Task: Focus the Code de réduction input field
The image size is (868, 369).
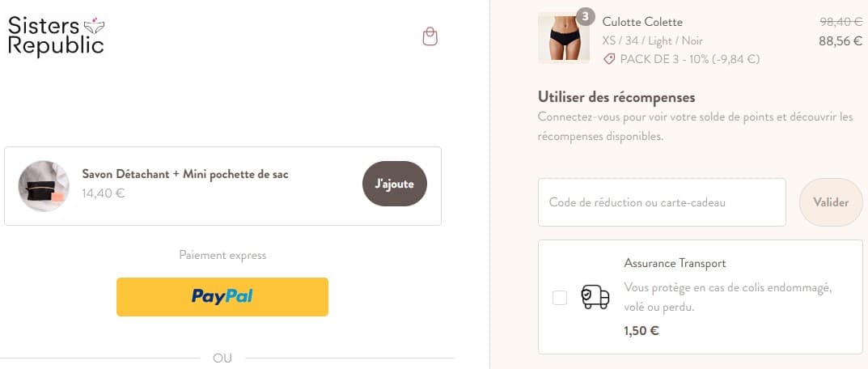Action: pyautogui.click(x=662, y=202)
